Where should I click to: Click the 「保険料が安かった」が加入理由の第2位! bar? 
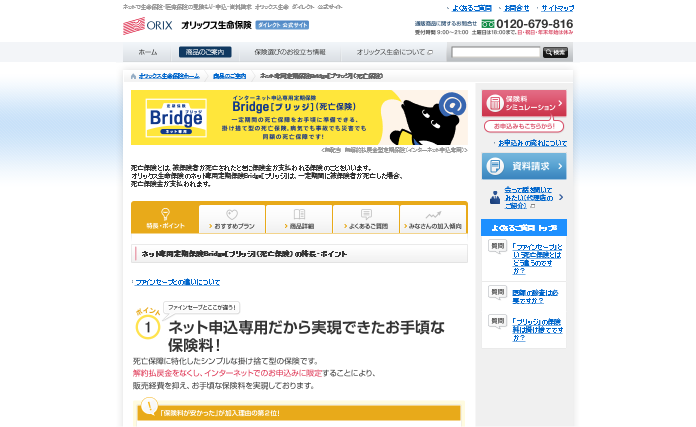[x=299, y=413]
